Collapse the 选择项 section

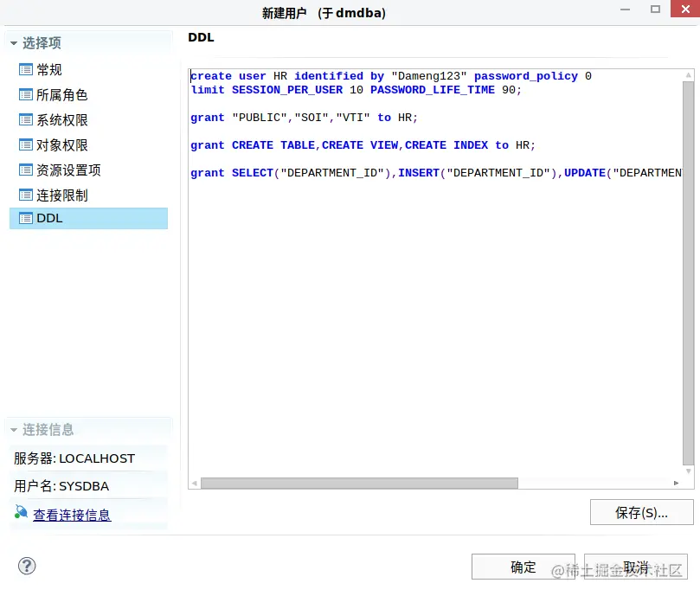click(14, 42)
